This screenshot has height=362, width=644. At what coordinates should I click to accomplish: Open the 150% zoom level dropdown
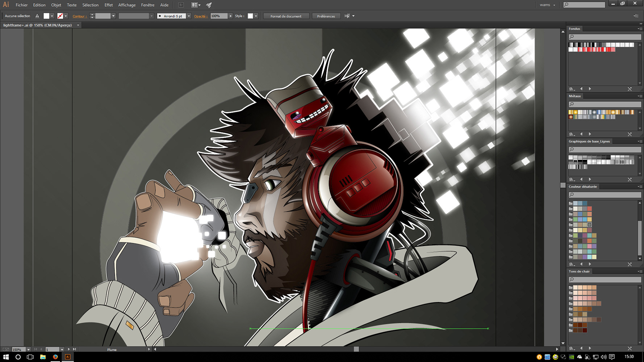[x=28, y=349]
